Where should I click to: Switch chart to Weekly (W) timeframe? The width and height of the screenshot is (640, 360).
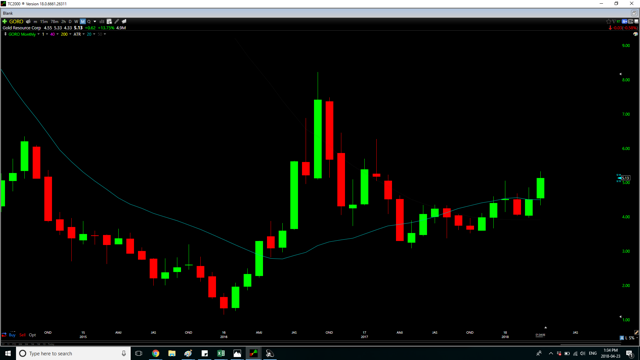tap(76, 22)
